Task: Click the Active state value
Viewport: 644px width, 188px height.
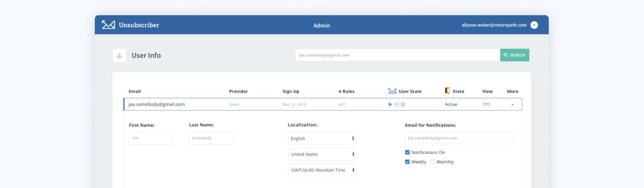Action: [451, 104]
